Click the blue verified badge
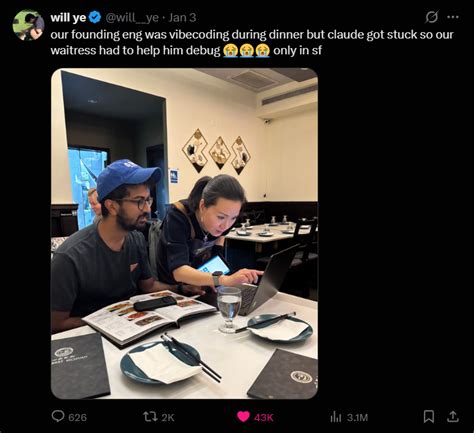 click(95, 17)
